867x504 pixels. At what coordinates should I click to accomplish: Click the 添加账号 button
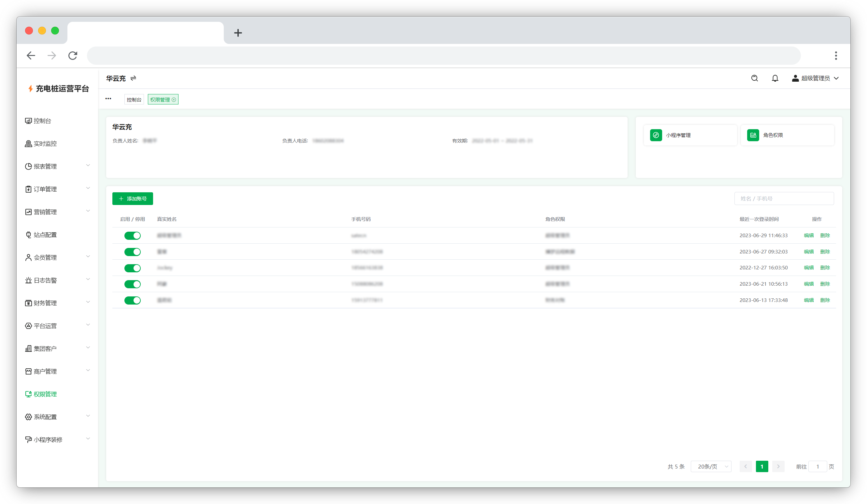(x=133, y=199)
